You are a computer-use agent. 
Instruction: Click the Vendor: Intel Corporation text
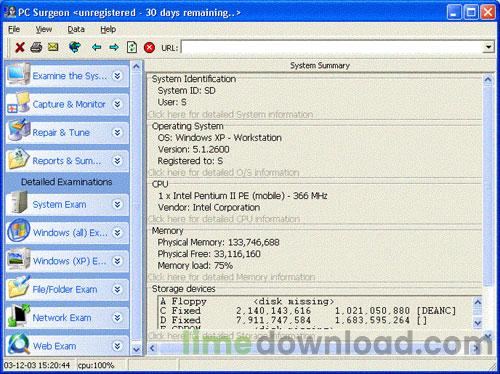209,207
